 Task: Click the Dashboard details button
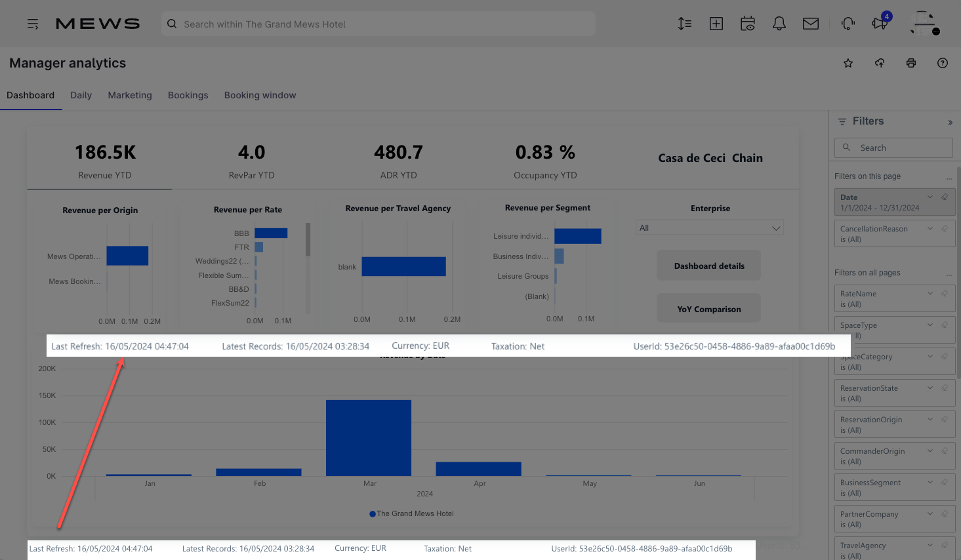(x=709, y=266)
